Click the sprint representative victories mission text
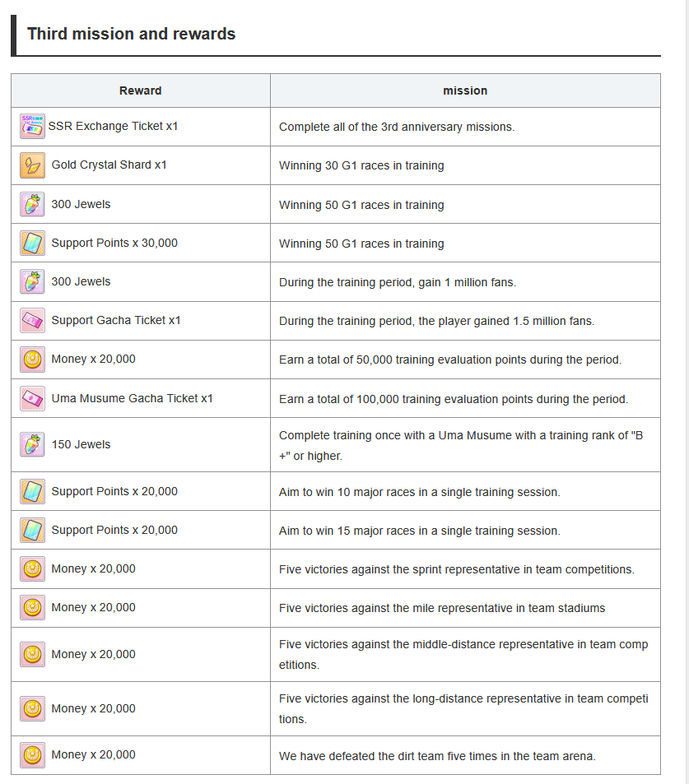 coord(456,569)
